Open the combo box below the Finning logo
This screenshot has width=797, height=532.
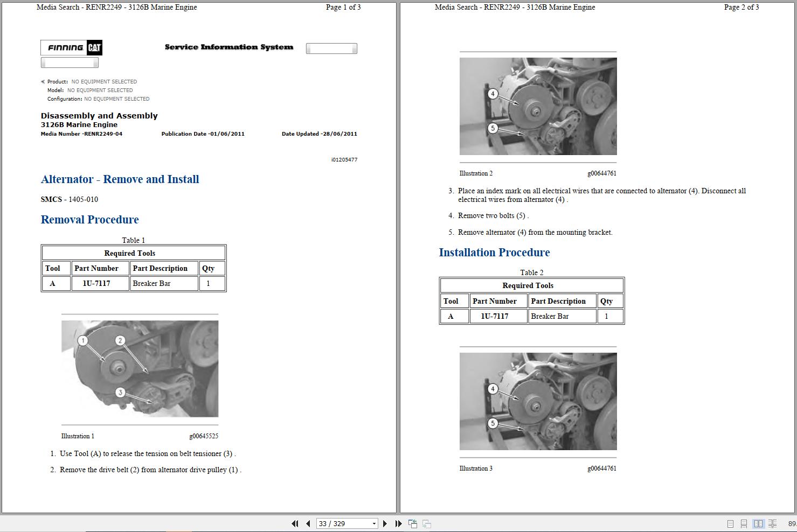pyautogui.click(x=69, y=62)
